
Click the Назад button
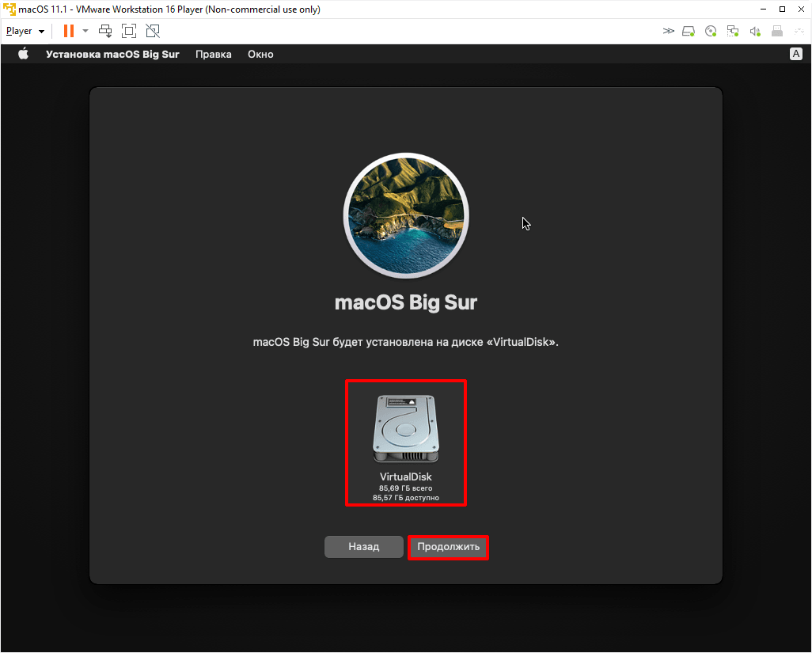pyautogui.click(x=363, y=547)
